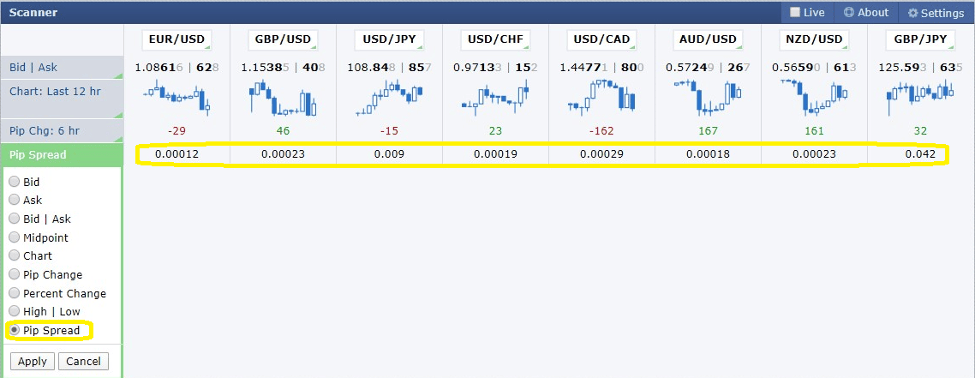Choose the Bid | Ask radio option

click(14, 219)
